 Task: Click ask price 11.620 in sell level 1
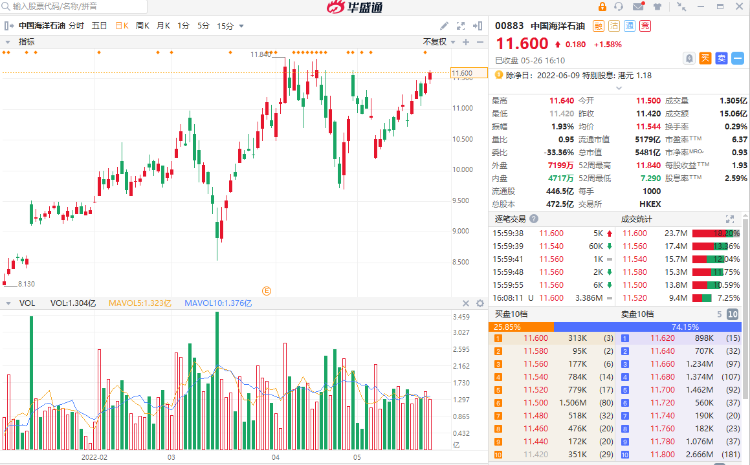click(x=662, y=338)
